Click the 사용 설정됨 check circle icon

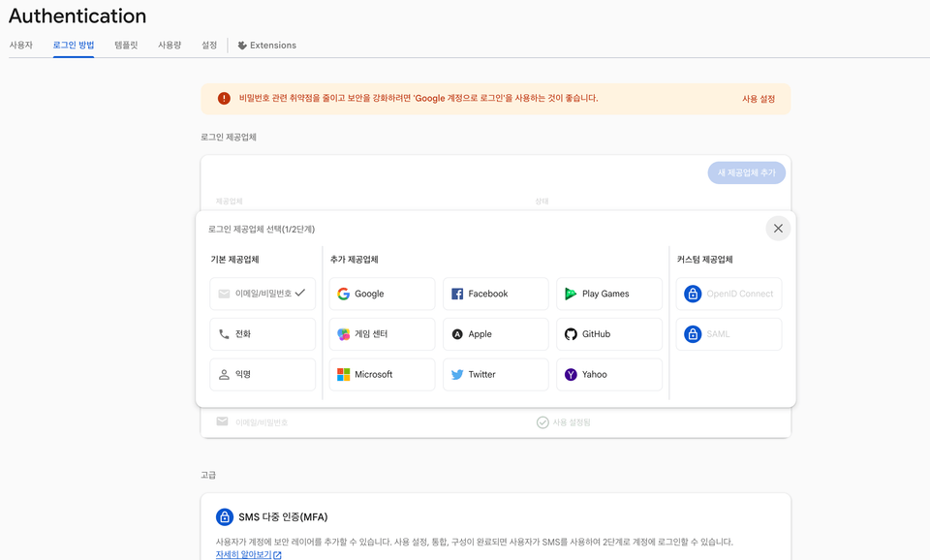tap(542, 422)
